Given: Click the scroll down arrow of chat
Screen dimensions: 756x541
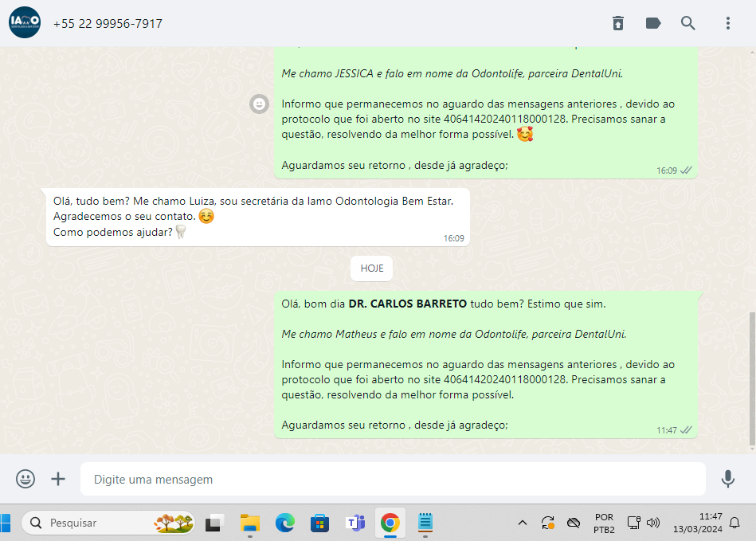Looking at the screenshot, I should click(x=752, y=449).
